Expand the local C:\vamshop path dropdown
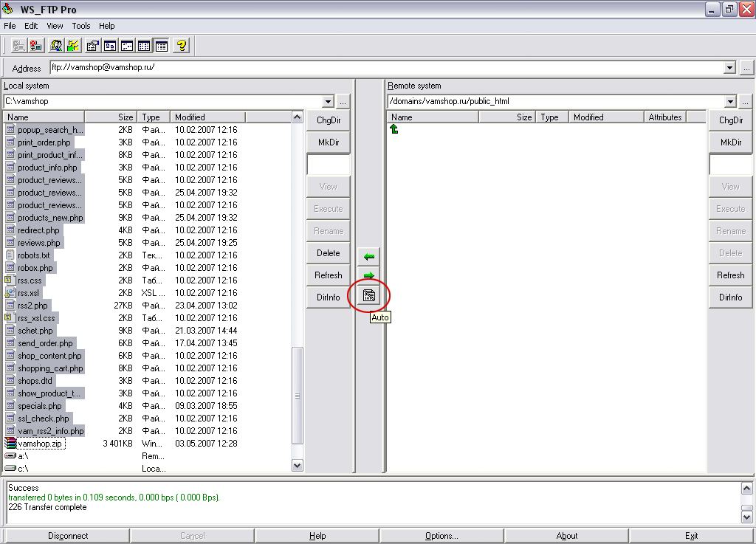Image resolution: width=756 pixels, height=544 pixels. [328, 102]
